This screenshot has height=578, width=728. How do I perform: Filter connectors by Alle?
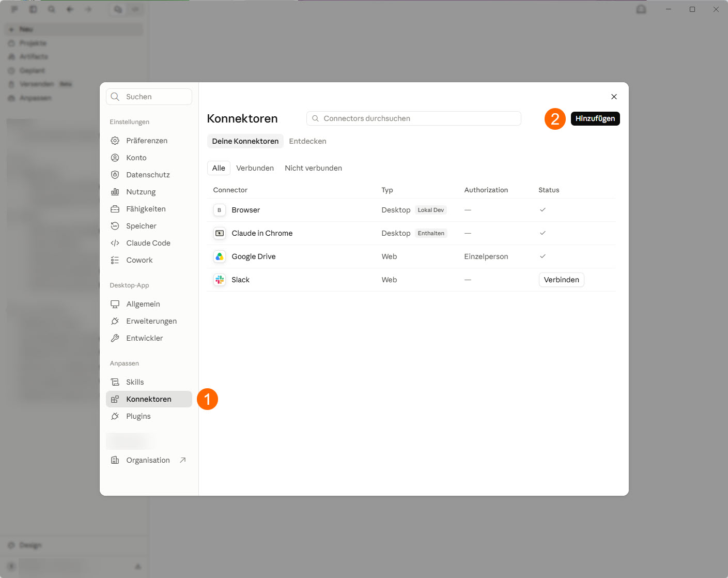point(219,168)
